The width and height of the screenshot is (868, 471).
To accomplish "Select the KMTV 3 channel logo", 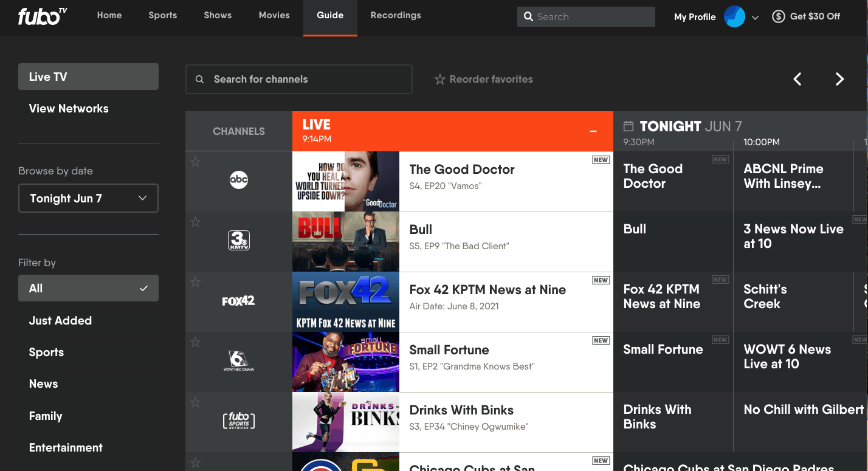I will click(x=238, y=241).
